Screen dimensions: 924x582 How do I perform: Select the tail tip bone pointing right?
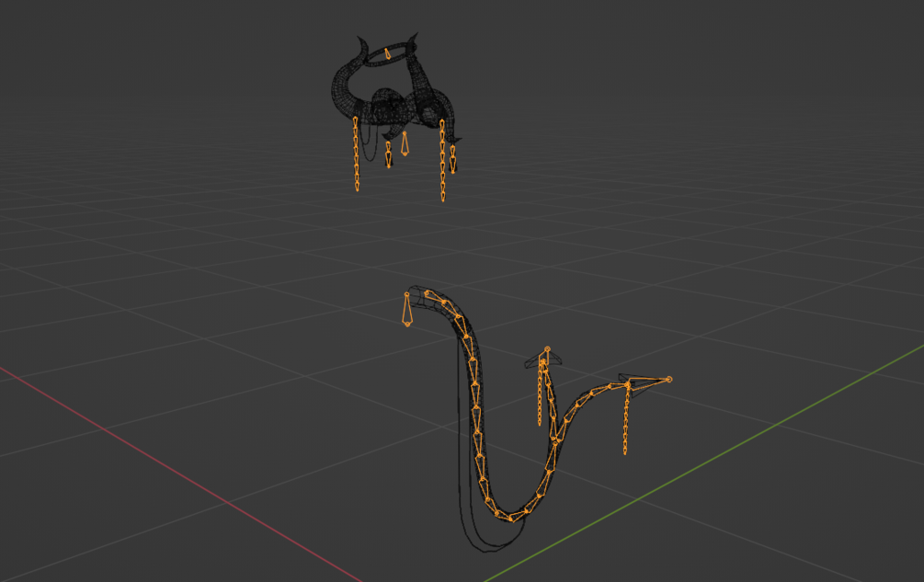649,382
